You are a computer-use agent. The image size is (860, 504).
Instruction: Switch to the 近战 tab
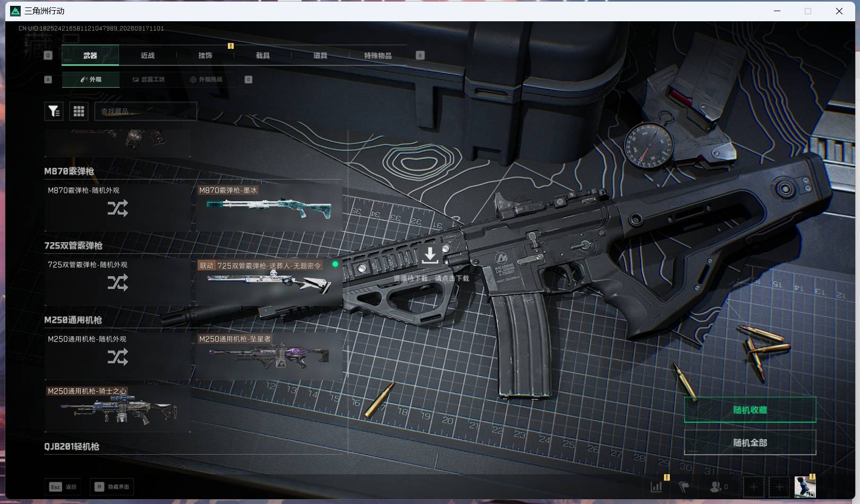coord(148,55)
